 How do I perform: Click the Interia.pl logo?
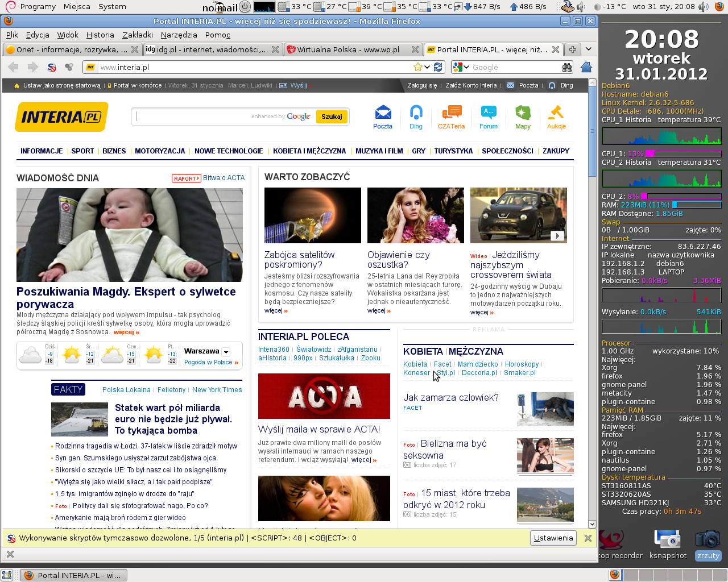click(x=61, y=117)
